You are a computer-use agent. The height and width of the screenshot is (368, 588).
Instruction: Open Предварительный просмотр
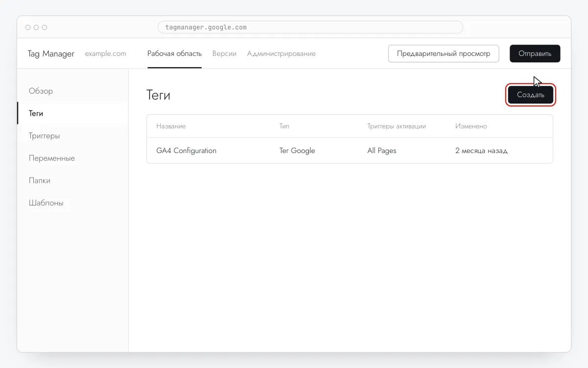click(443, 53)
